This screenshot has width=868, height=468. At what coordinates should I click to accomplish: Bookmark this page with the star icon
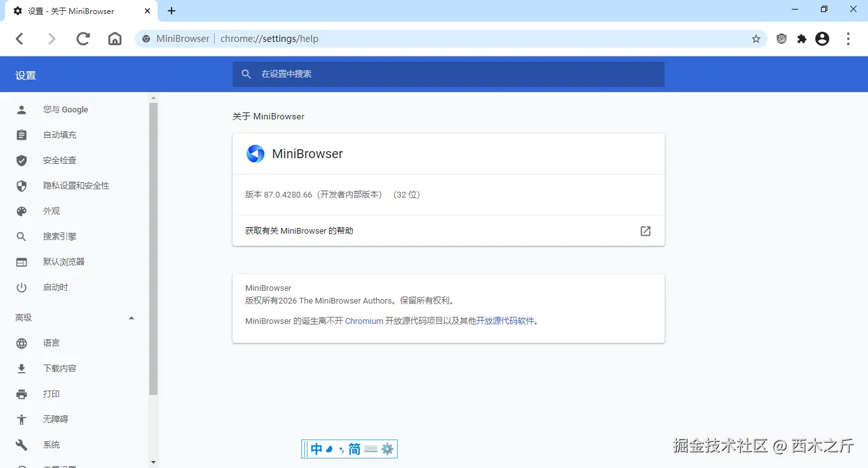[756, 39]
